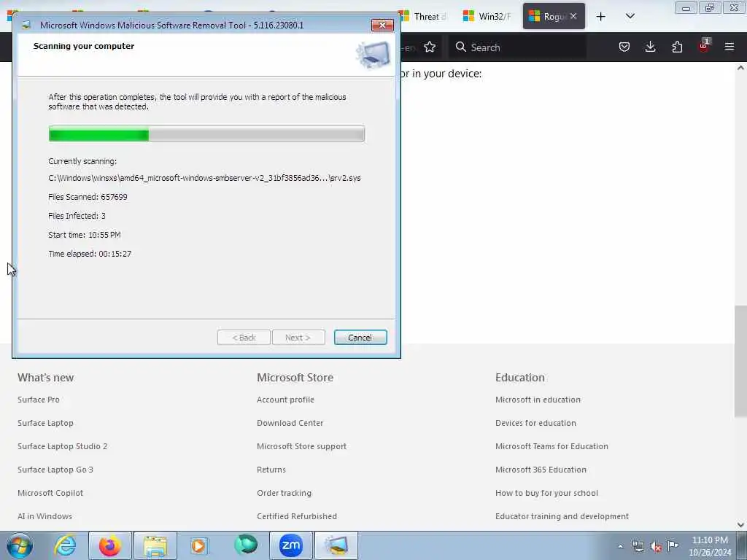Screen dimensions: 747x560
Task: Open the Certified Refurbished link
Action: pyautogui.click(x=297, y=516)
